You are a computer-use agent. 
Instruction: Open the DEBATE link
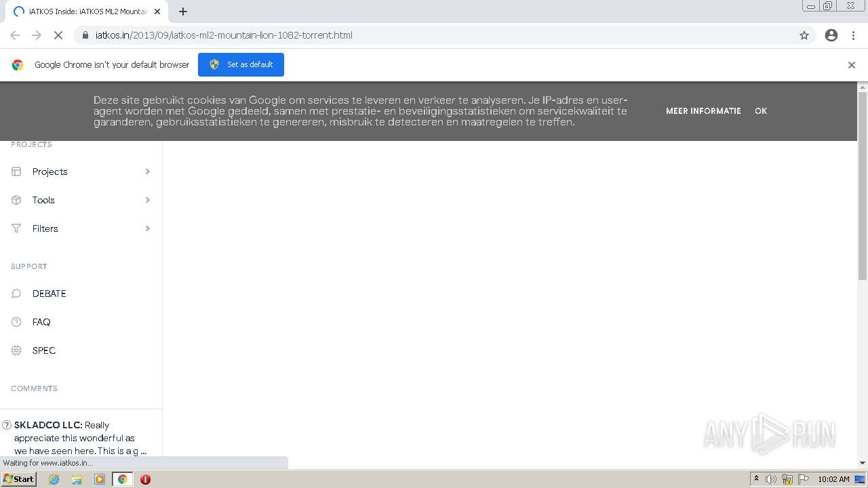pyautogui.click(x=50, y=293)
